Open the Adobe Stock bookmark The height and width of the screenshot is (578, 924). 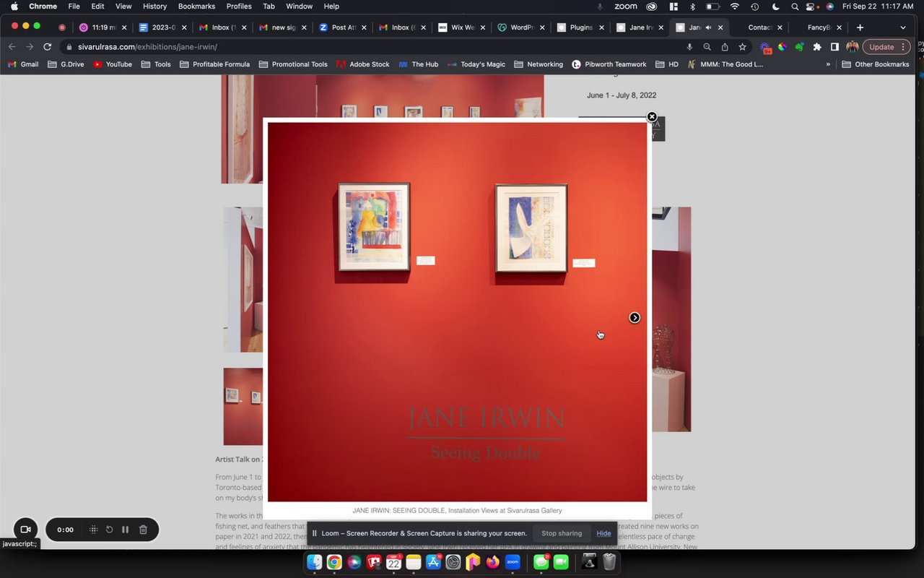pyautogui.click(x=362, y=64)
